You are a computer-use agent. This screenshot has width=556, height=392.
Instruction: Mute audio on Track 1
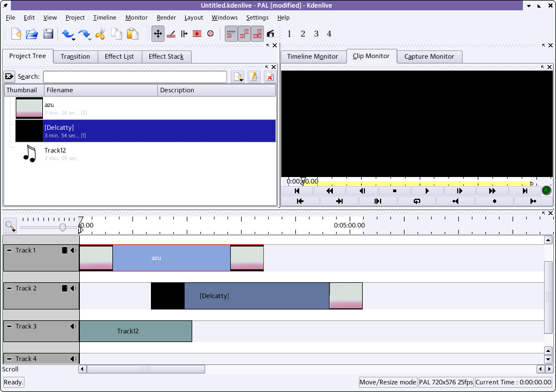73,250
